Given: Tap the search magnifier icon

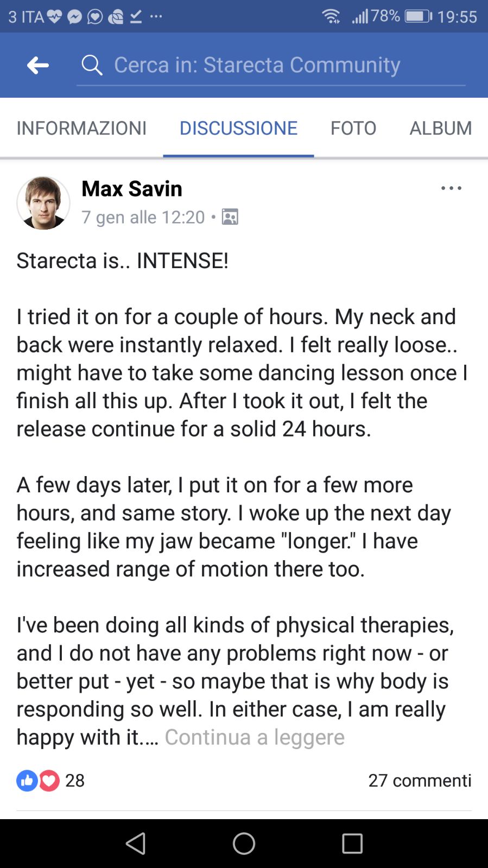Looking at the screenshot, I should click(92, 65).
